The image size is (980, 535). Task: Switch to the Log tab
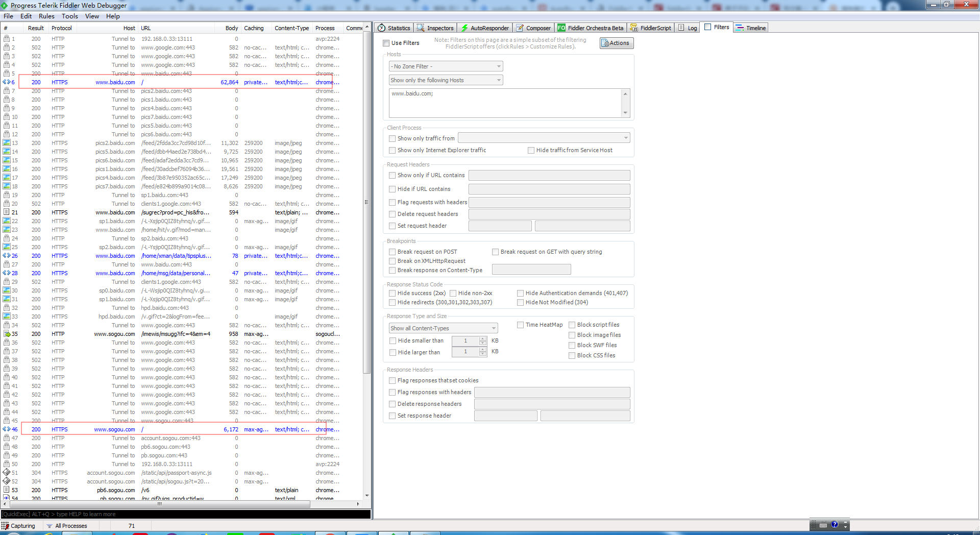pos(687,28)
